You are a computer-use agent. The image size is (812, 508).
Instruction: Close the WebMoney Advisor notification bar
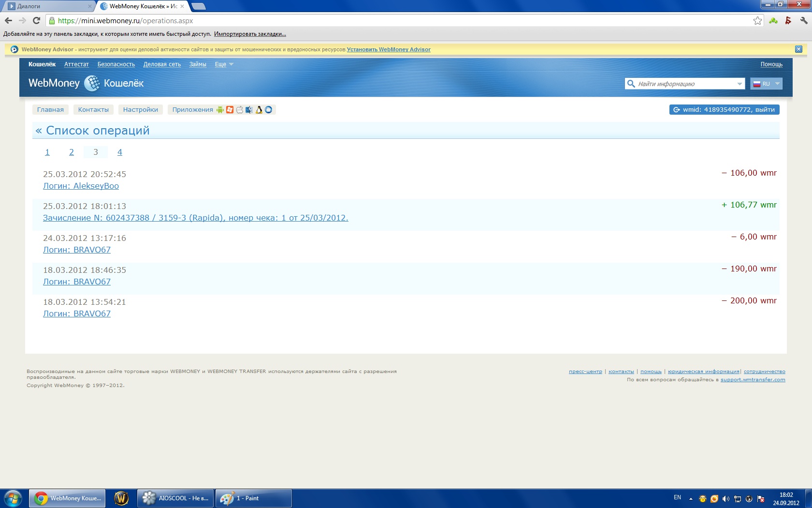coord(798,49)
